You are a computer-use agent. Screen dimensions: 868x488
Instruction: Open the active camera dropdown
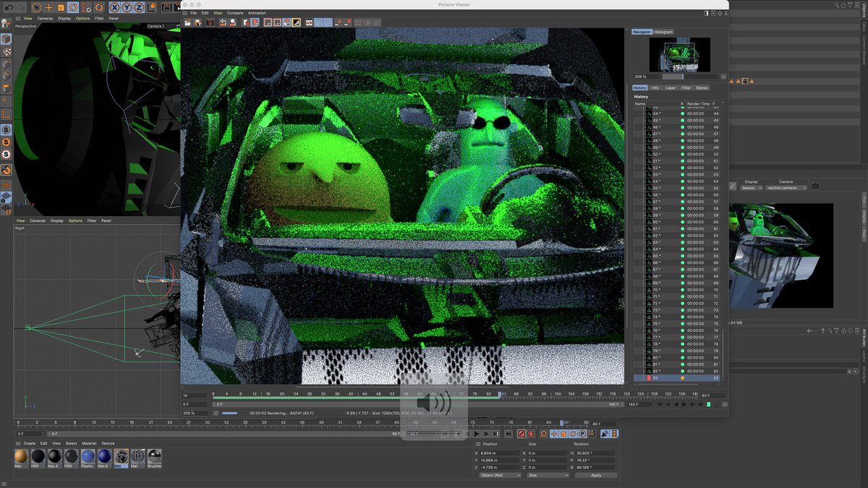click(786, 187)
